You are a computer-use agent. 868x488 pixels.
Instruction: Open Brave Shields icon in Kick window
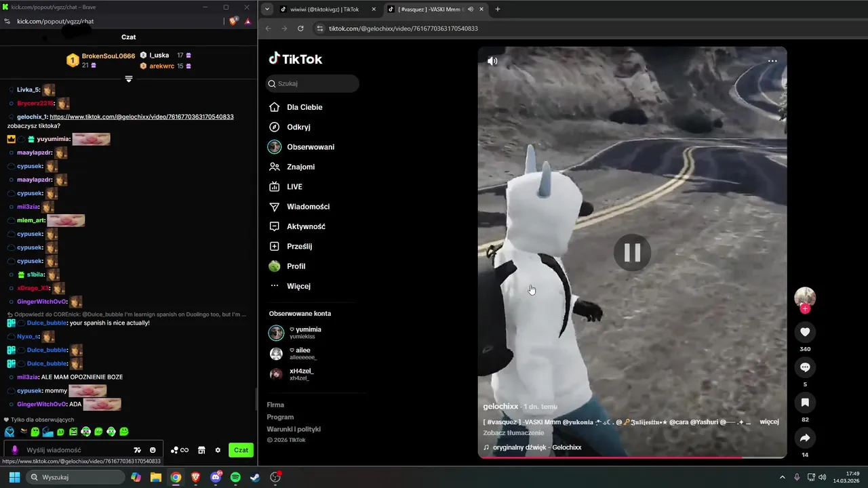point(234,21)
